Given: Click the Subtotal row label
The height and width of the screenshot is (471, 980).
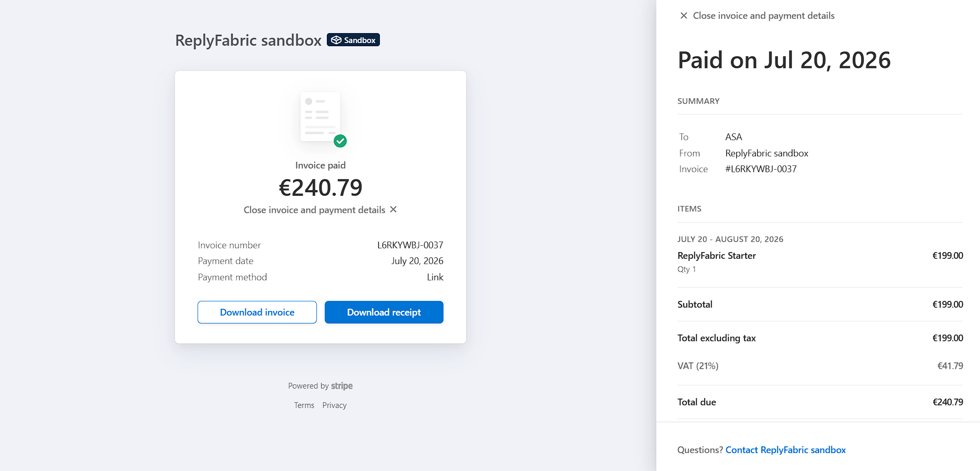Looking at the screenshot, I should (695, 305).
